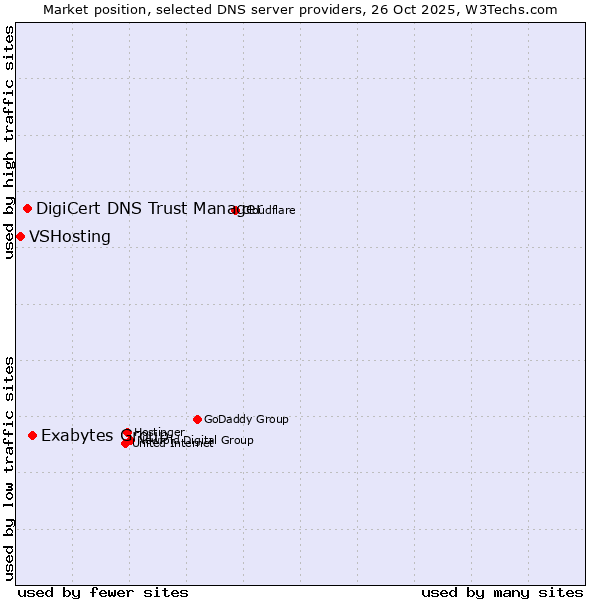
Task: Click the Hostinger red marker
Action: (x=127, y=433)
